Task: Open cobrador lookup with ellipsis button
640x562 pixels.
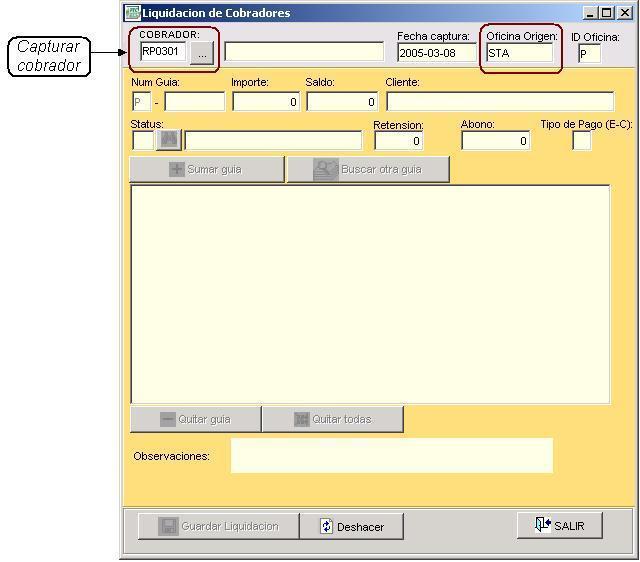Action: click(x=202, y=53)
